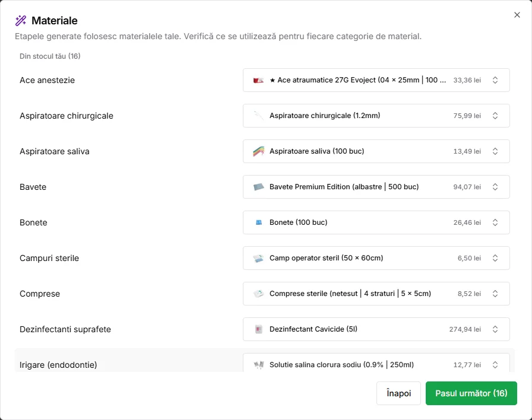The height and width of the screenshot is (420, 532).
Task: Expand the Dezinfectanti suprafete material chevron
Action: [x=495, y=329]
